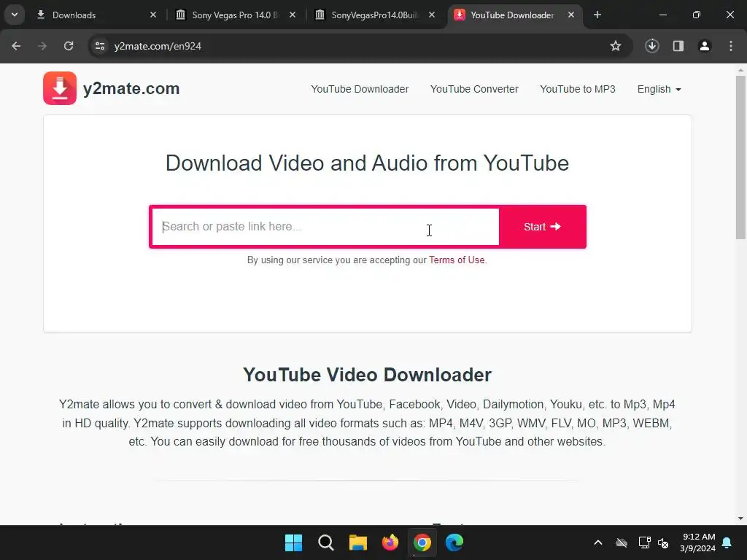The width and height of the screenshot is (747, 560).
Task: Open the Chrome profile avatar icon
Action: click(704, 46)
